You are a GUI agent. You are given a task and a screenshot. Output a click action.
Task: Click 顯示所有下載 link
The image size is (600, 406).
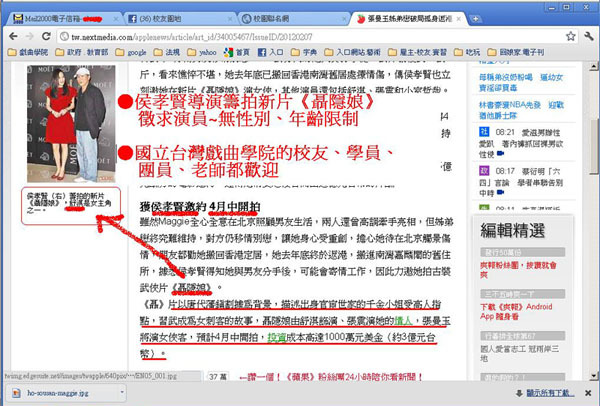coord(550,393)
